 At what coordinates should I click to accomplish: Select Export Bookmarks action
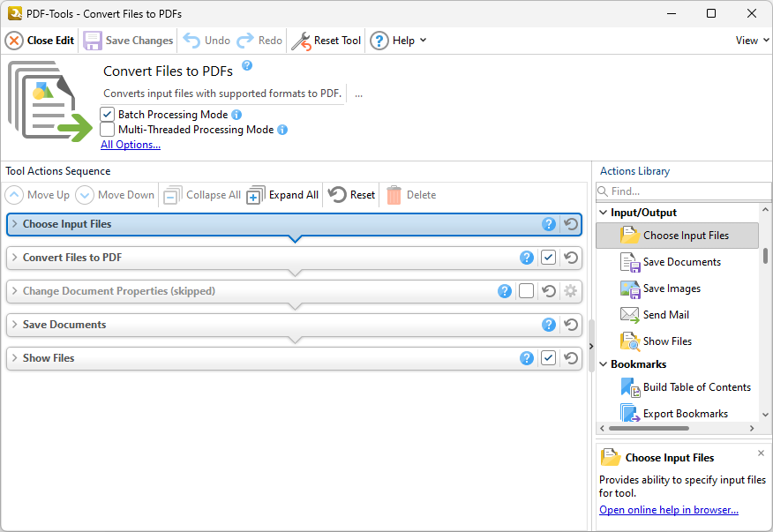pyautogui.click(x=678, y=414)
